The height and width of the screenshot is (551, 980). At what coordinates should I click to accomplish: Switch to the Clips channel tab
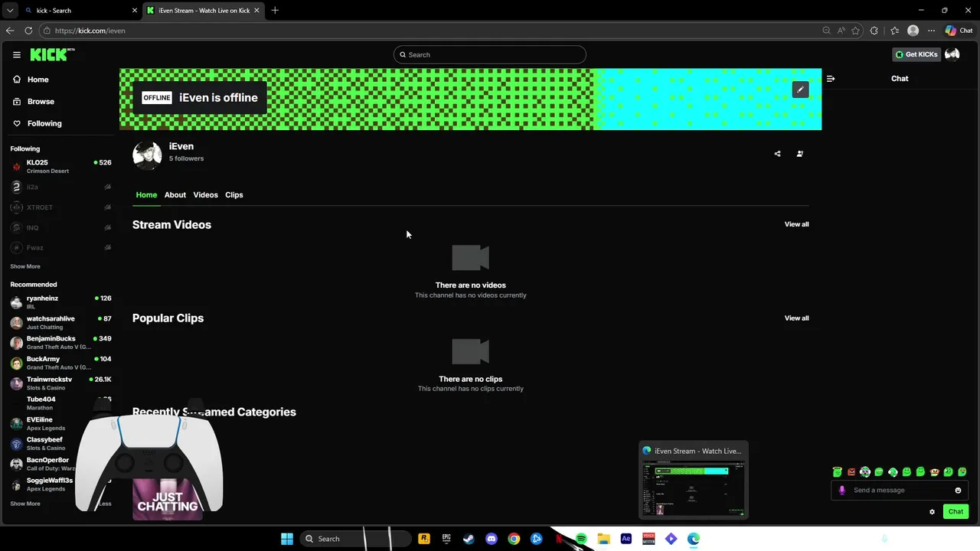pyautogui.click(x=234, y=195)
